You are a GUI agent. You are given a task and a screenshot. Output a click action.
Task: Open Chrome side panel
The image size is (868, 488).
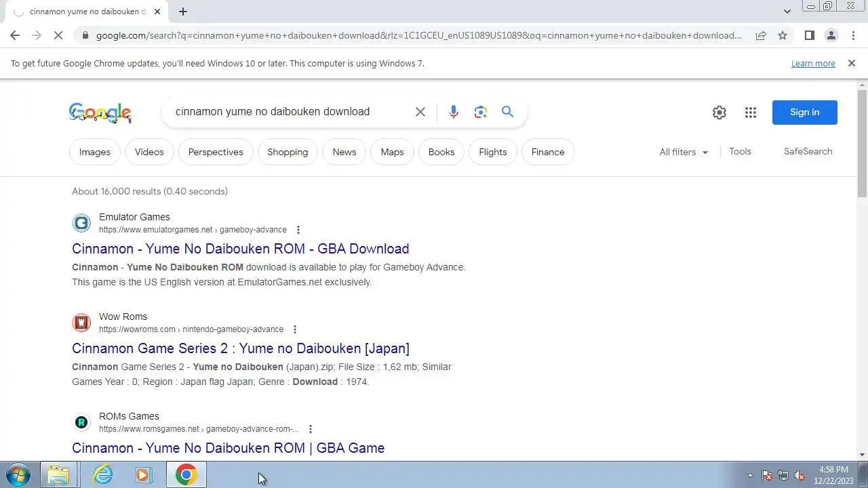tap(809, 35)
